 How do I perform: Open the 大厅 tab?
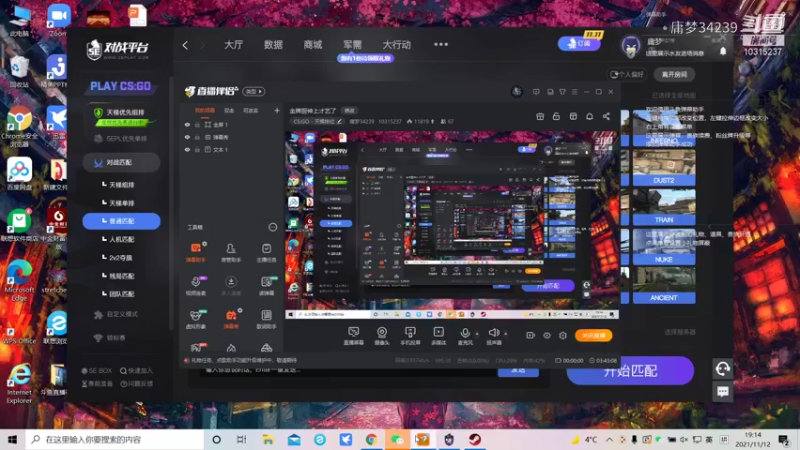pos(233,45)
